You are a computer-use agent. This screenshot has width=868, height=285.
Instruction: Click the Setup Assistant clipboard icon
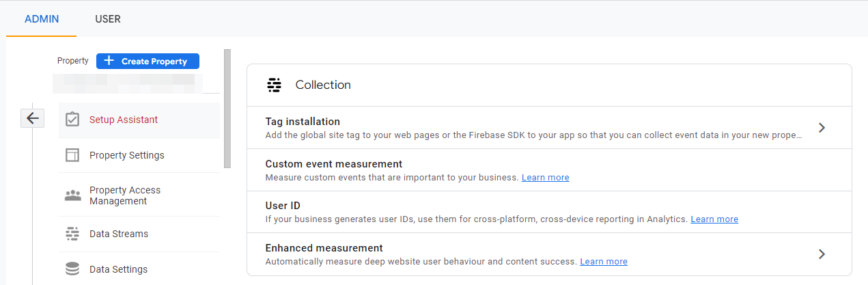tap(72, 120)
